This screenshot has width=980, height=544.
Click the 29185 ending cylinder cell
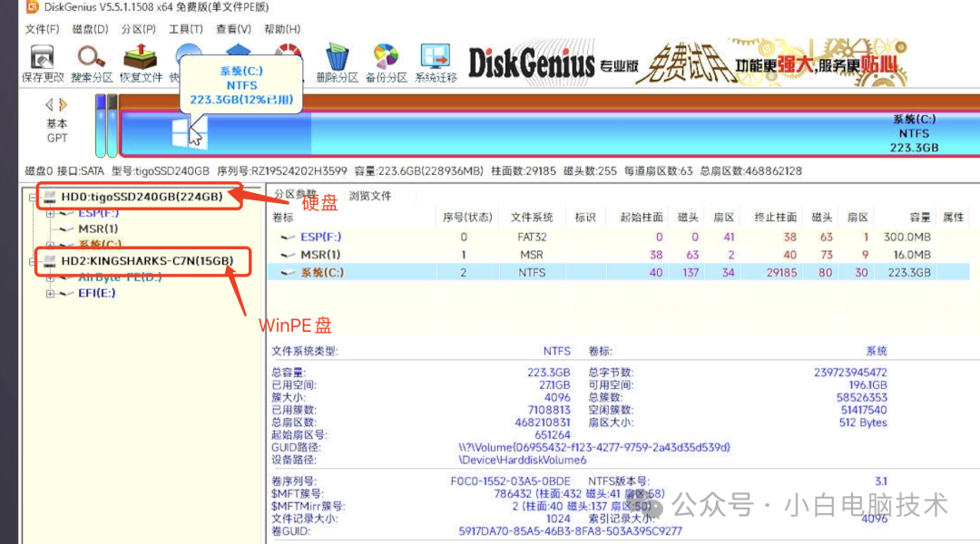pos(781,272)
